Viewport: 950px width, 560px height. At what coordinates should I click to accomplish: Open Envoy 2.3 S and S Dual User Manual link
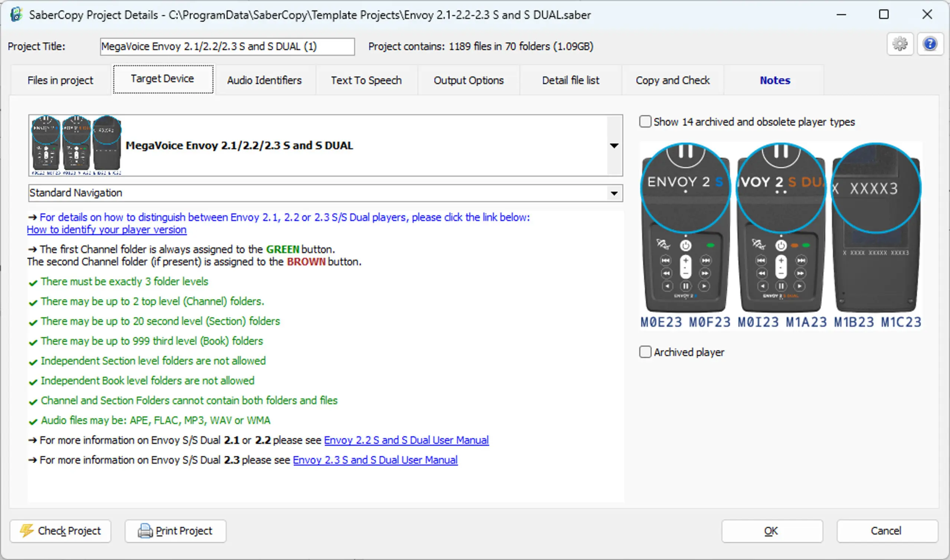[x=375, y=460]
